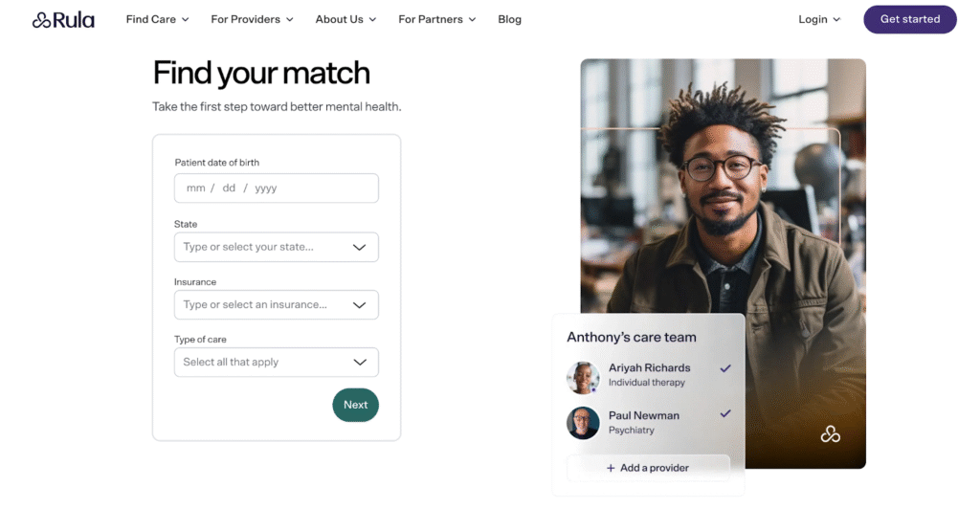Image resolution: width=980 pixels, height=509 pixels.
Task: Expand the Type of care dropdown
Action: tap(360, 363)
